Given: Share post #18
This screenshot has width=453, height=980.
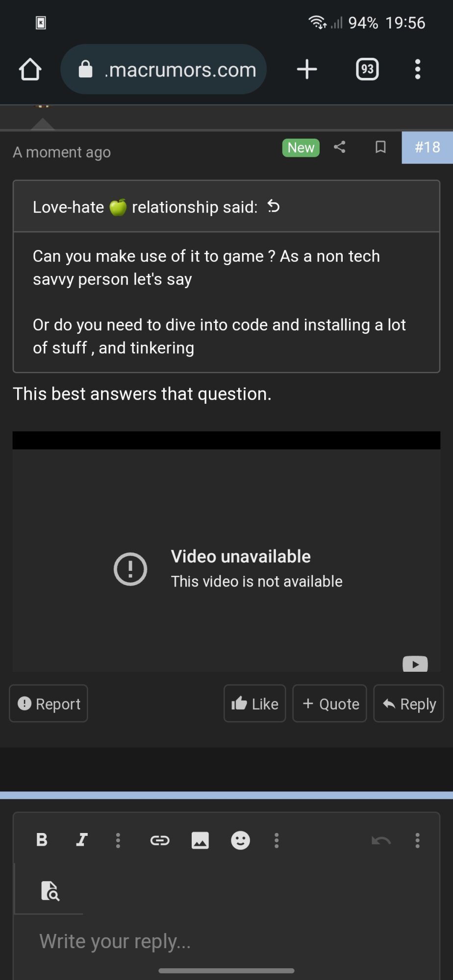Looking at the screenshot, I should 340,147.
